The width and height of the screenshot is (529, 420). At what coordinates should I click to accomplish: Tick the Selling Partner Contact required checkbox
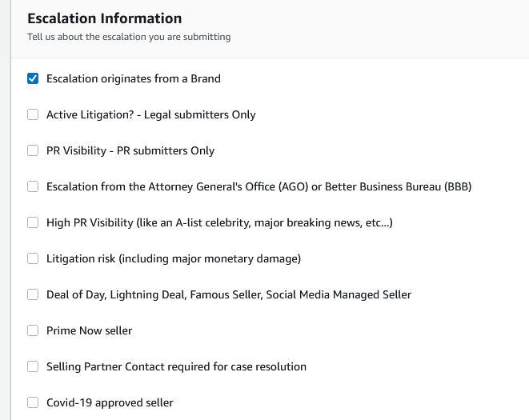(33, 366)
